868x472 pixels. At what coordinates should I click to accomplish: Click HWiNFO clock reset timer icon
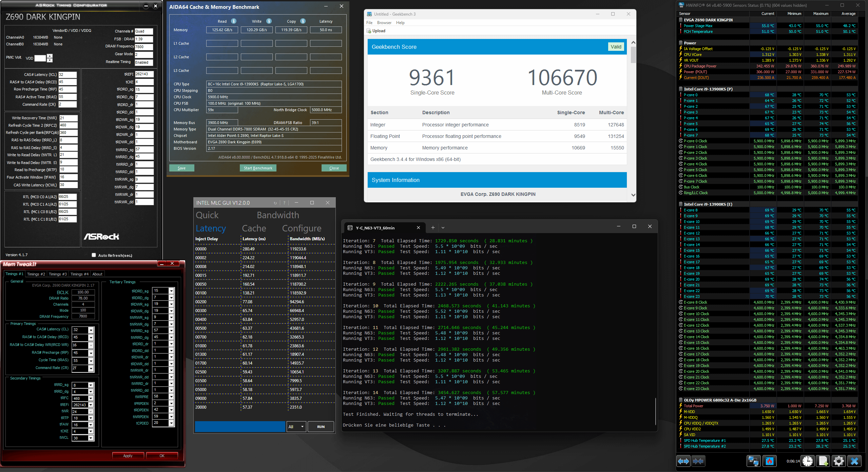[x=808, y=461]
